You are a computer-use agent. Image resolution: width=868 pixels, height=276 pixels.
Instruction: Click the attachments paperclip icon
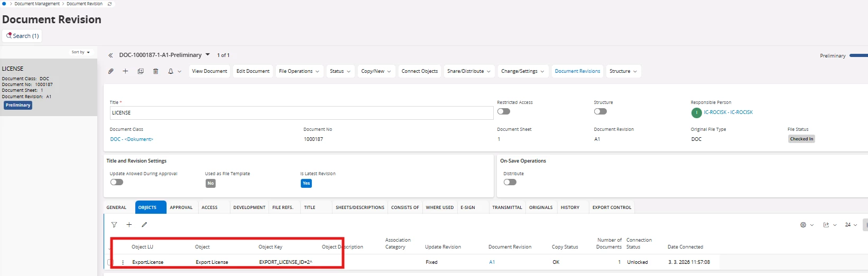(x=110, y=71)
